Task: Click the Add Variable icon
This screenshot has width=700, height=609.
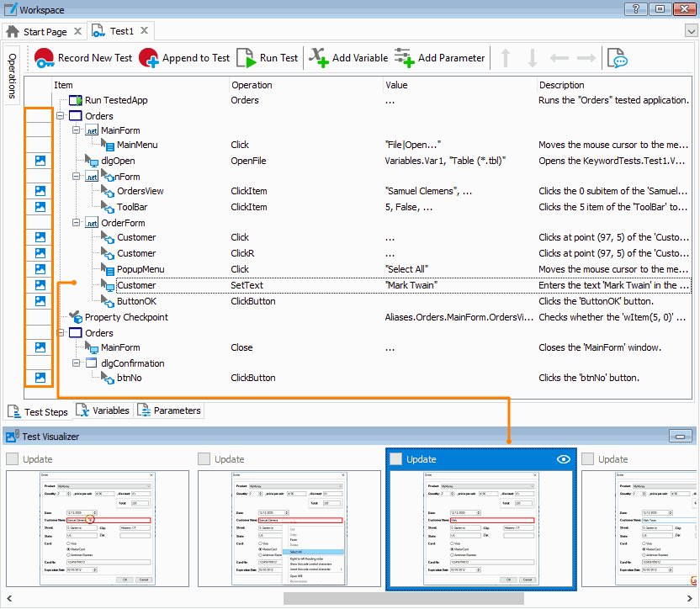Action: point(319,58)
